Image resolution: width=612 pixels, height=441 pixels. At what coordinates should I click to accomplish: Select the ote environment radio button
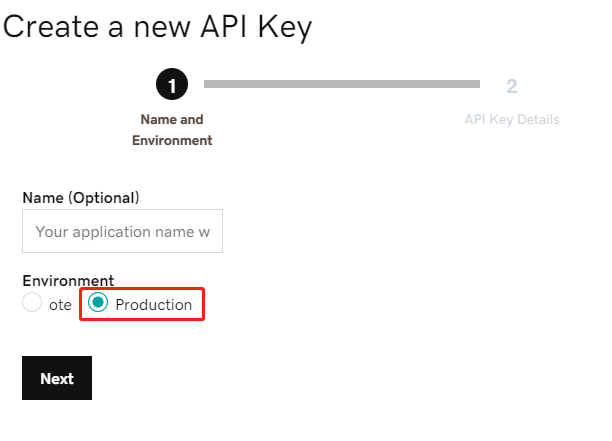tap(32, 303)
